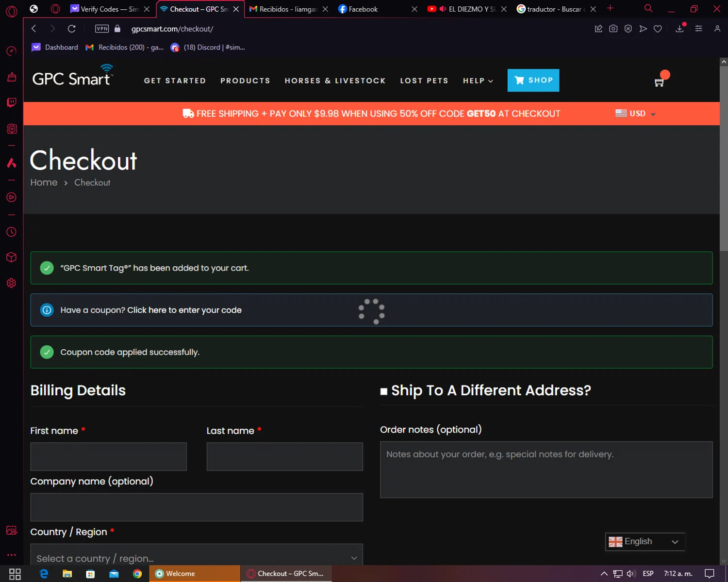Switch to the Recibidos Gmail tab
Screen dimensions: 728x582
(288, 9)
